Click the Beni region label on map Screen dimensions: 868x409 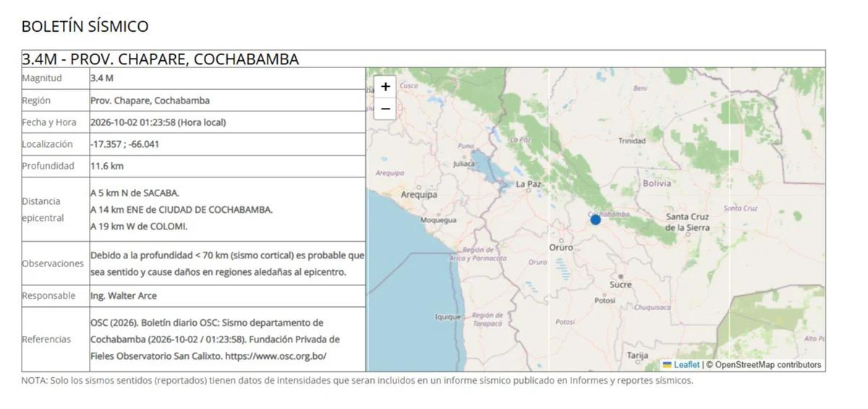tap(640, 88)
